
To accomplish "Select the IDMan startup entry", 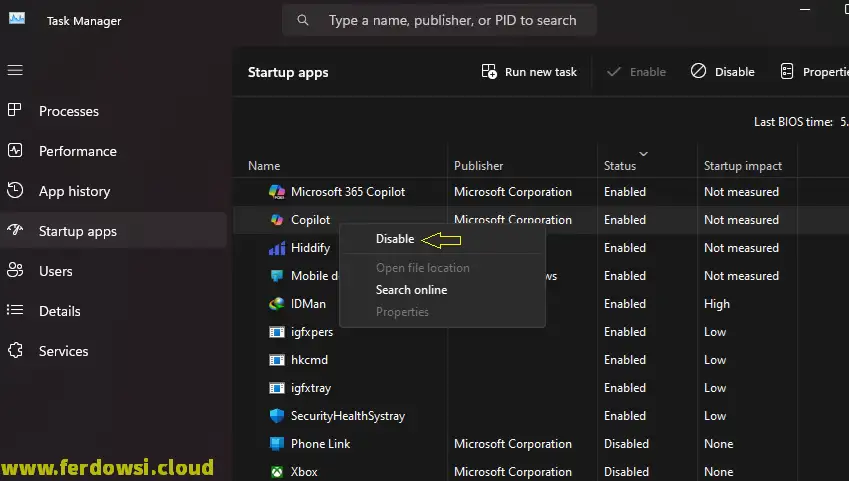I will point(308,304).
